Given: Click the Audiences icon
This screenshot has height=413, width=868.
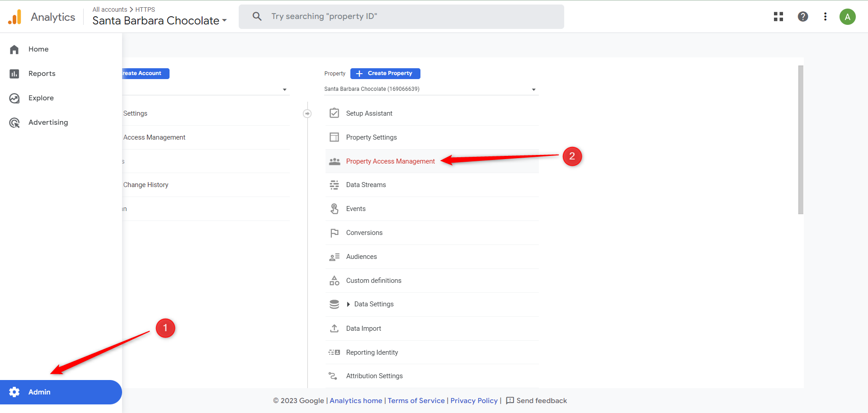Looking at the screenshot, I should 334,257.
